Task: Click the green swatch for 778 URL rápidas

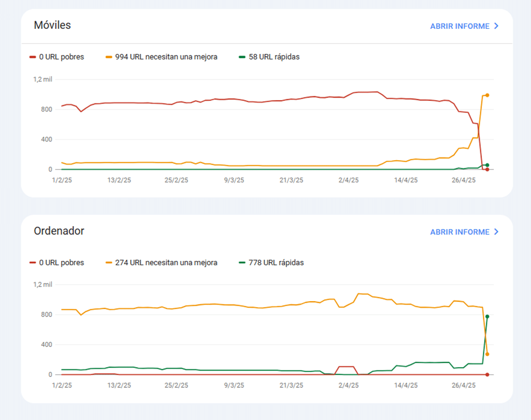Action: [x=242, y=263]
